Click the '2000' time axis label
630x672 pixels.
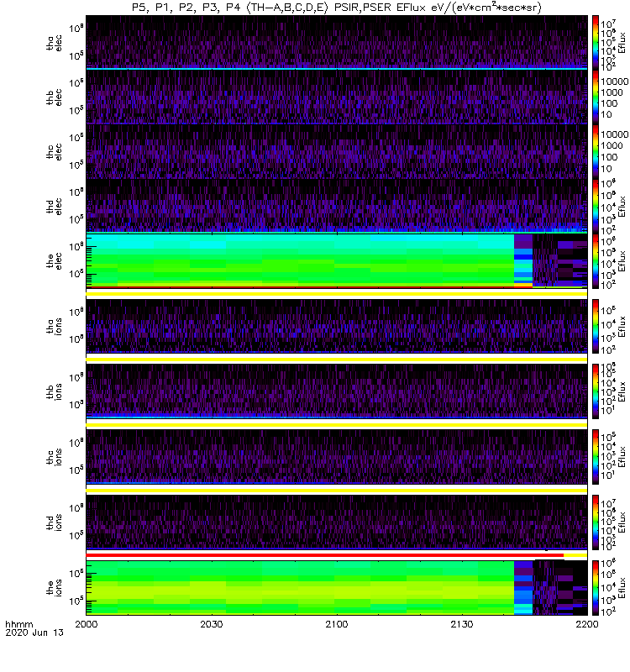[x=87, y=624]
